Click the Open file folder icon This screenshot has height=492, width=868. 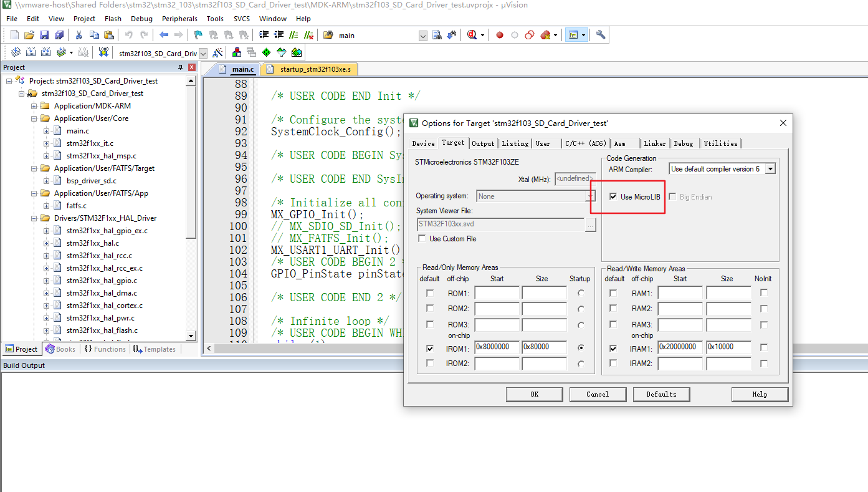point(29,35)
